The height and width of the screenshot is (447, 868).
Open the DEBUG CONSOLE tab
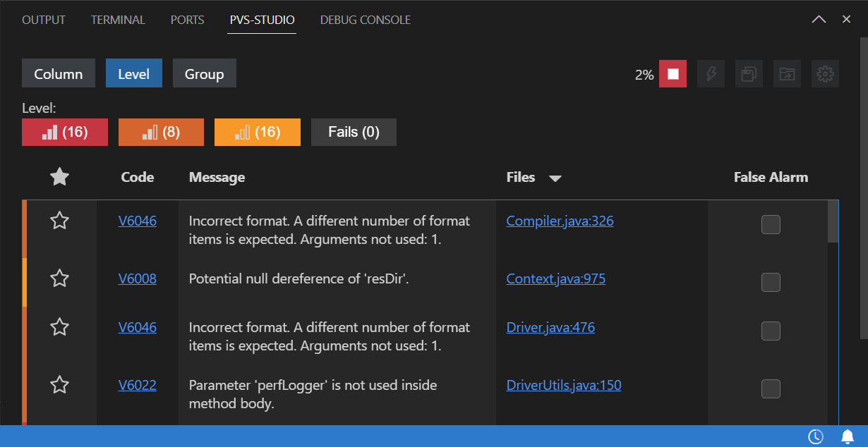click(x=365, y=20)
